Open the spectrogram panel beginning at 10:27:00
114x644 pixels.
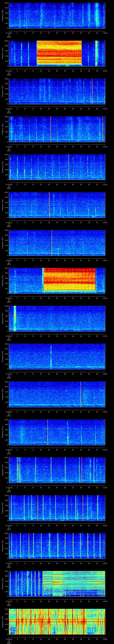point(57,357)
